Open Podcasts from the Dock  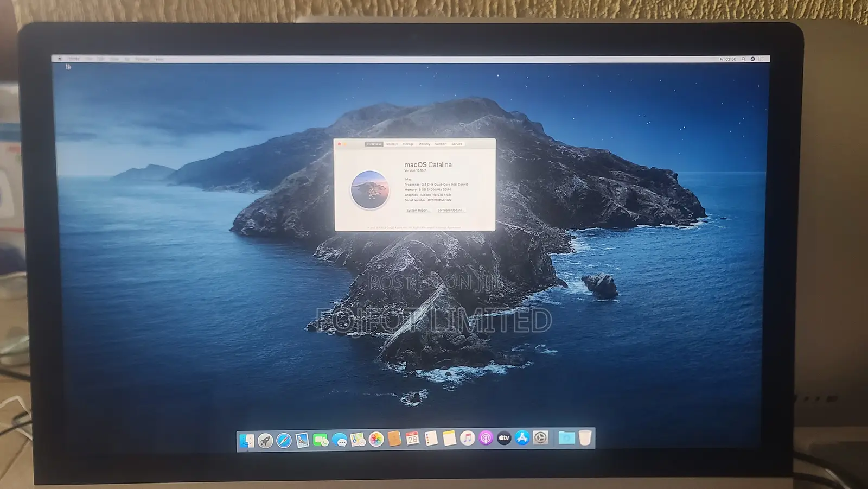click(x=486, y=438)
